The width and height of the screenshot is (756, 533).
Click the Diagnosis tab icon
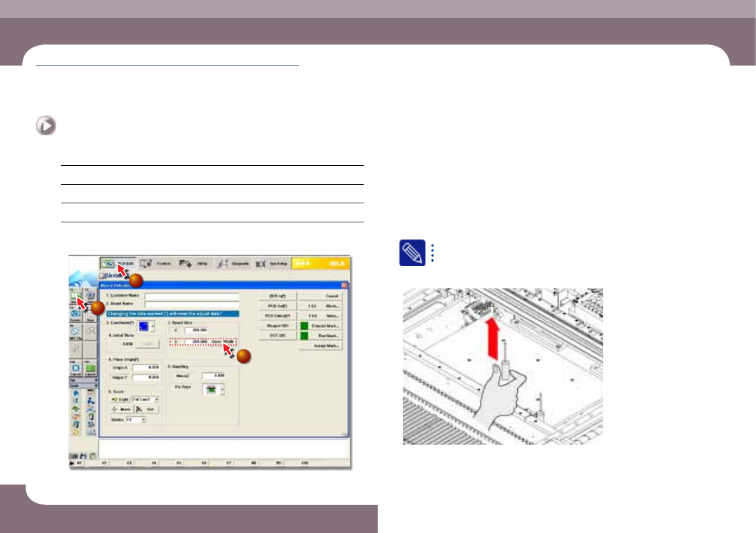[x=222, y=264]
